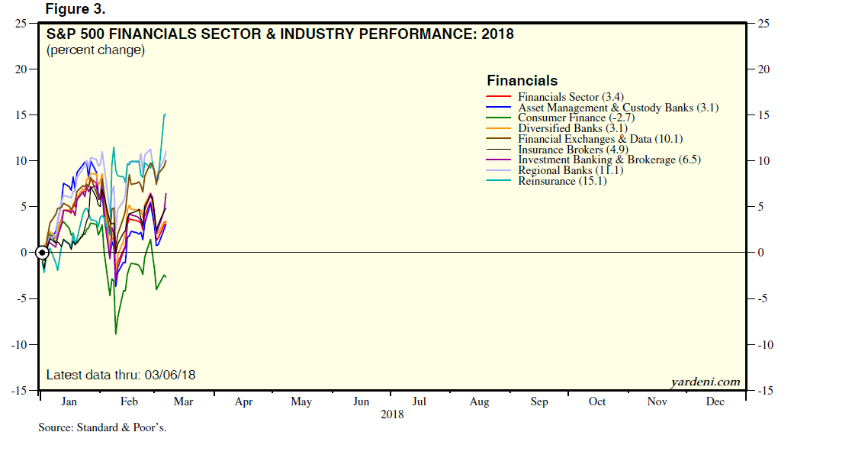Click the red Financials Sector legend line
Screen dimensions: 868x474
click(x=498, y=97)
